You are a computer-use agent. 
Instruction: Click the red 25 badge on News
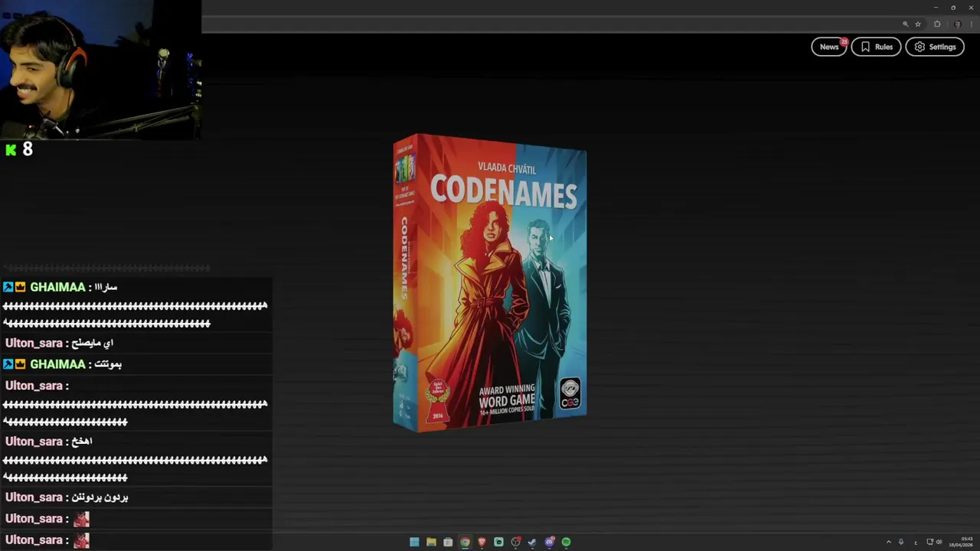[x=844, y=41]
